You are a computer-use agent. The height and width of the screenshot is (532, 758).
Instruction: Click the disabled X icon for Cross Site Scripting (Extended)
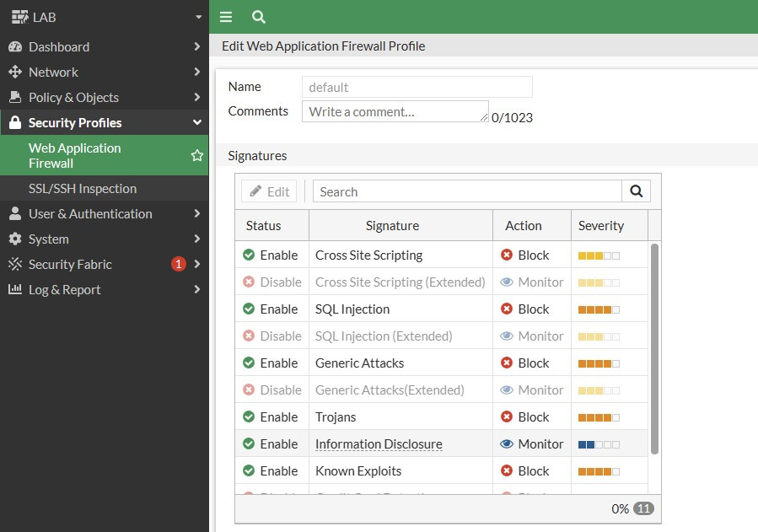(x=249, y=282)
